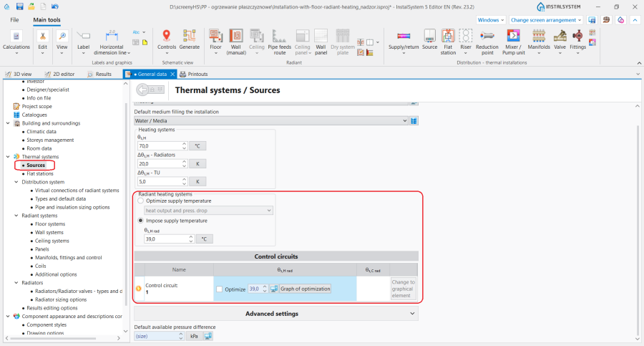644x346 pixels.
Task: Select Radiator sizing options tree item
Action: point(61,300)
